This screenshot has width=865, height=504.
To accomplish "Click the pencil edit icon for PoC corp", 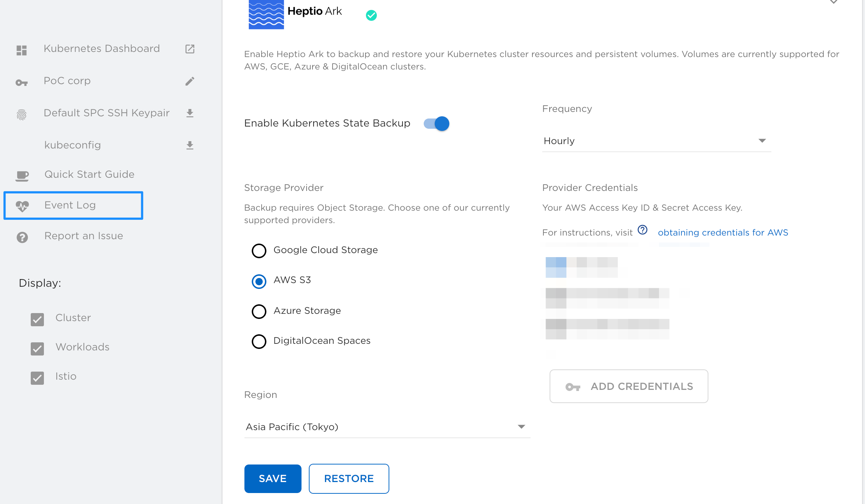I will (x=190, y=81).
